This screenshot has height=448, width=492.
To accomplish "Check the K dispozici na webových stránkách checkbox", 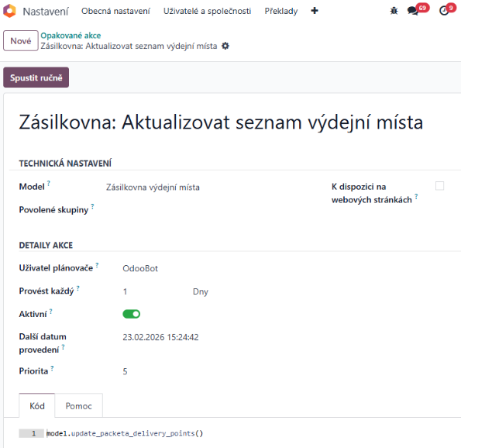I will [x=440, y=186].
